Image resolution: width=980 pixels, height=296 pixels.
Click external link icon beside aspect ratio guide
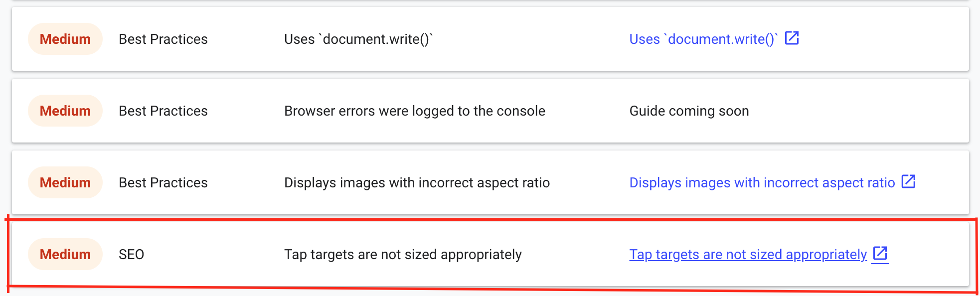click(x=908, y=181)
